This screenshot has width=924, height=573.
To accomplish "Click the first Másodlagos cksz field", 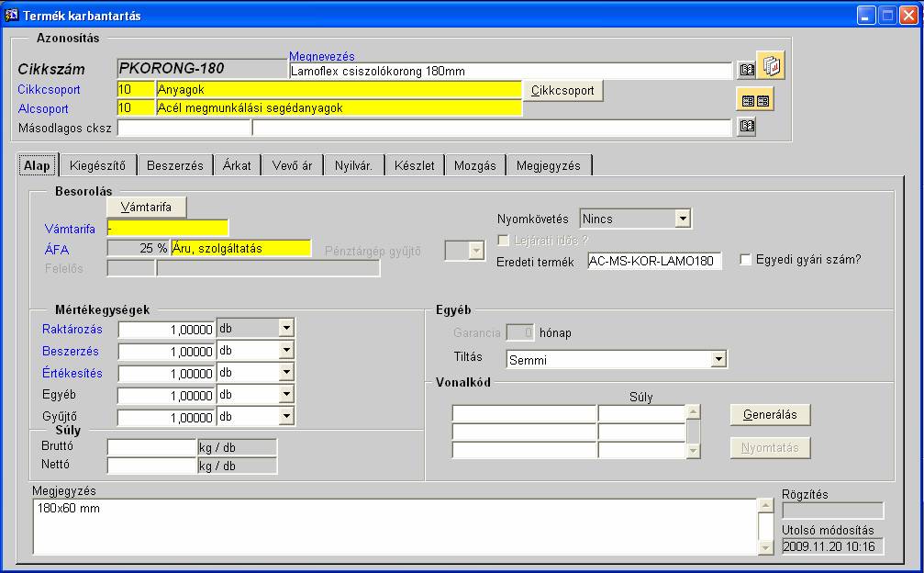I will (184, 128).
